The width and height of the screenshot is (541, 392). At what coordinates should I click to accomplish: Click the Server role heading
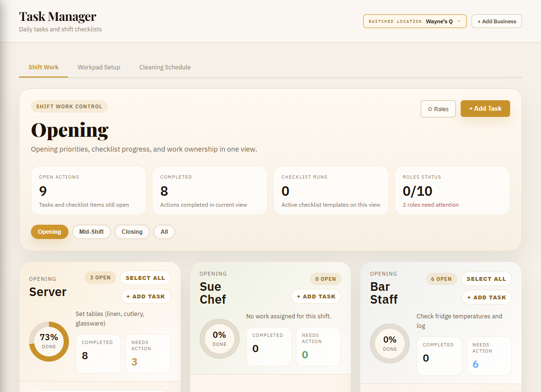pyautogui.click(x=48, y=292)
